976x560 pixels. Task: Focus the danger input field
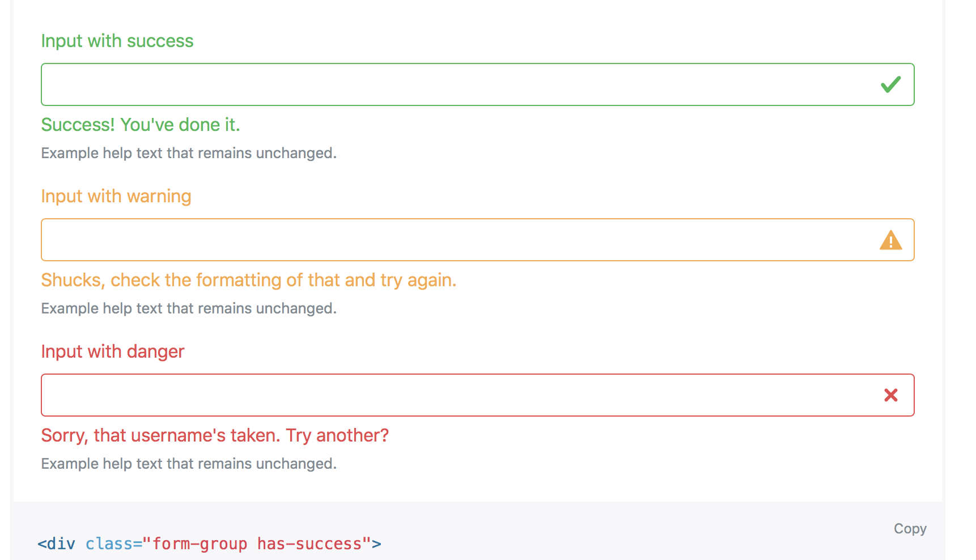(477, 395)
